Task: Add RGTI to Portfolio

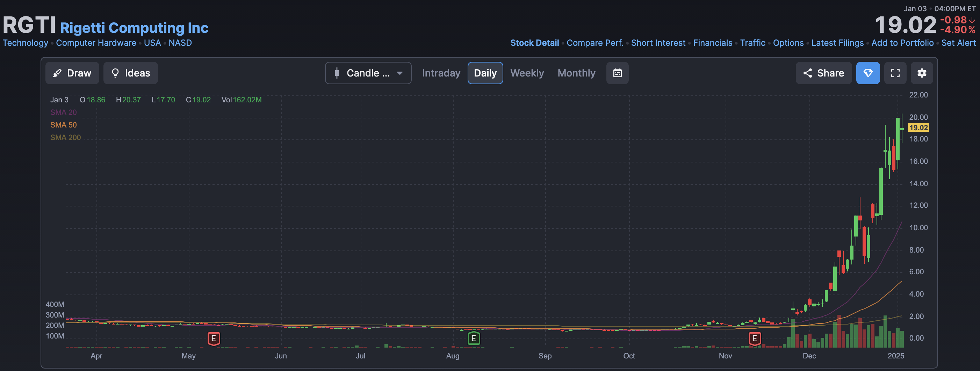Action: [902, 43]
